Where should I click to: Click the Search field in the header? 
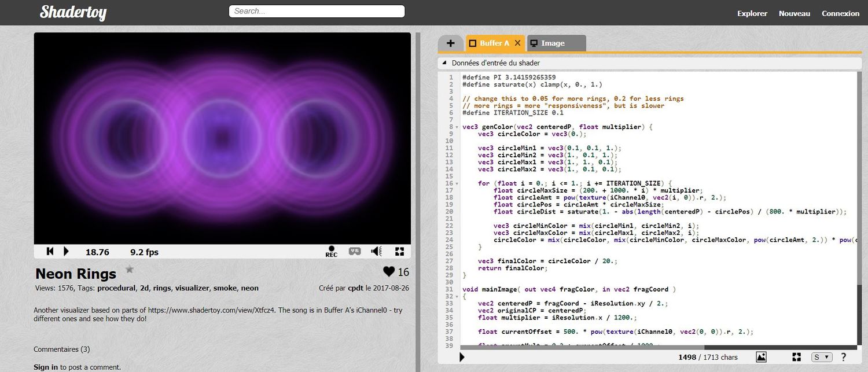pos(317,11)
